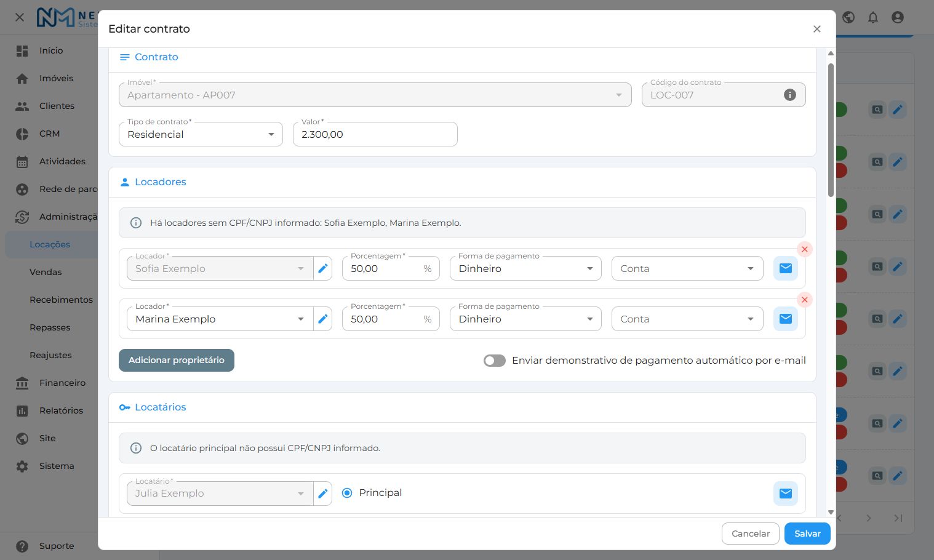Toggle automatic payment statement e-mail switch
Image resolution: width=934 pixels, height=560 pixels.
(495, 361)
